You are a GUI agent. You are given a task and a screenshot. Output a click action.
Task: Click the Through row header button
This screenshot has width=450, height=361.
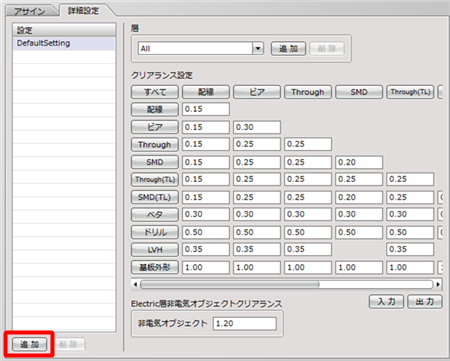[155, 144]
